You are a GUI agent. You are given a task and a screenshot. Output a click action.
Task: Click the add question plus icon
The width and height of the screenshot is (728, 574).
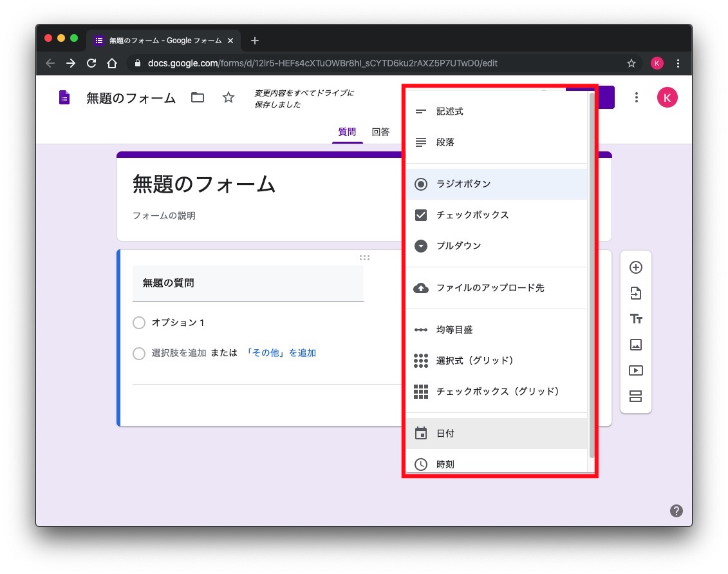coord(635,267)
